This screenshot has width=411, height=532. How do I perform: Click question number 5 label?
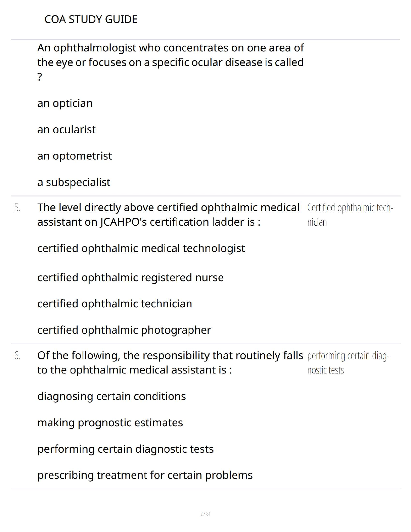point(17,208)
